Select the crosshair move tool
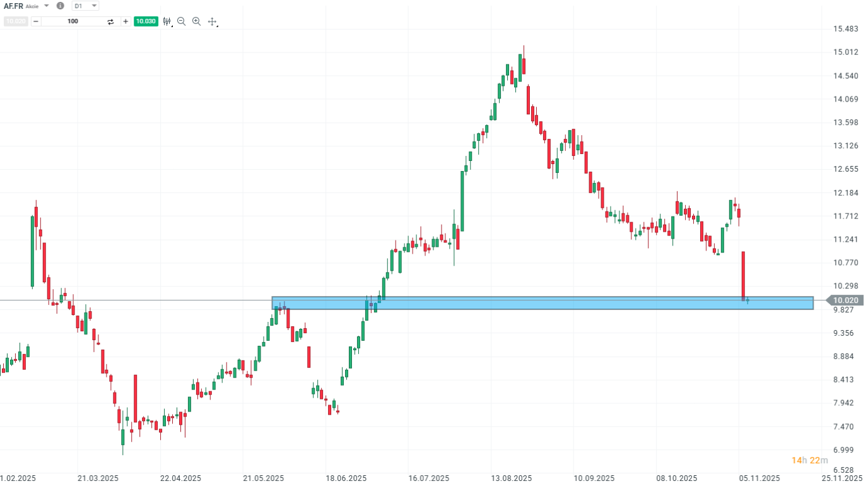Viewport: 868px width, 486px height. (x=212, y=21)
